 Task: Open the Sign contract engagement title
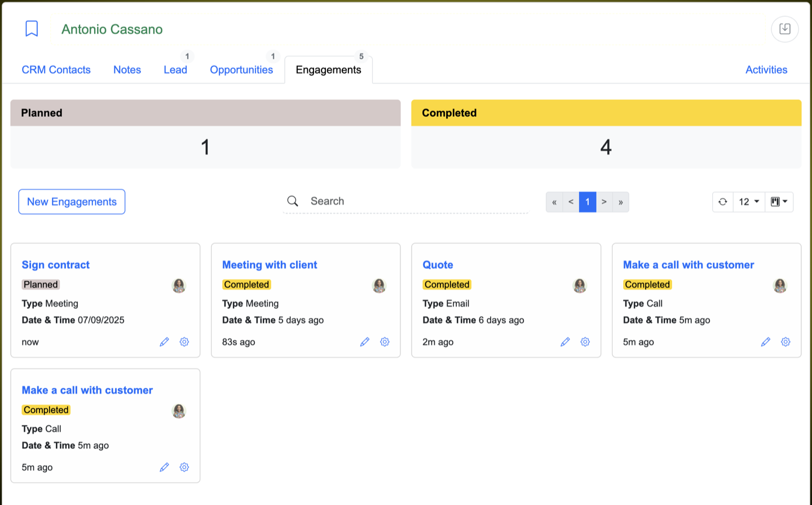[x=55, y=265]
